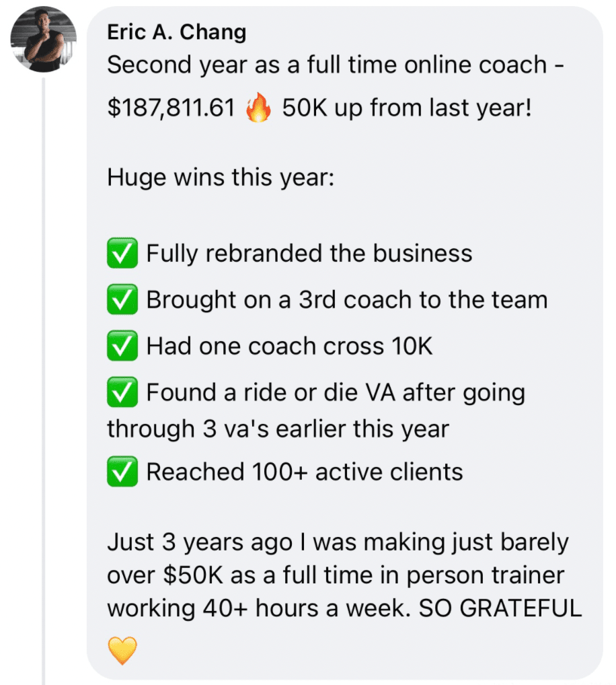Click the text Brought on a 3rd coach to the team
The width and height of the screenshot is (616, 685).
click(x=347, y=300)
